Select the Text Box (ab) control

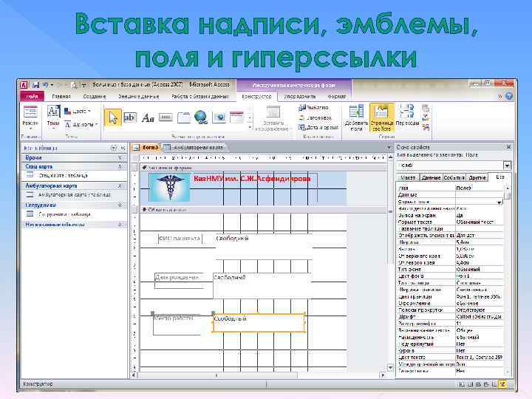pyautogui.click(x=130, y=117)
